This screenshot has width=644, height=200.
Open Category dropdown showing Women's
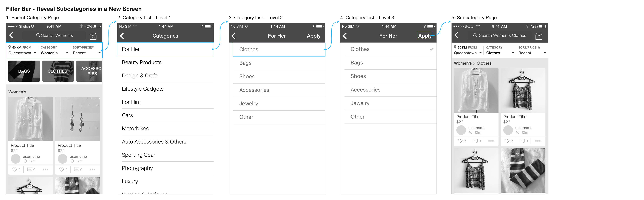(54, 50)
